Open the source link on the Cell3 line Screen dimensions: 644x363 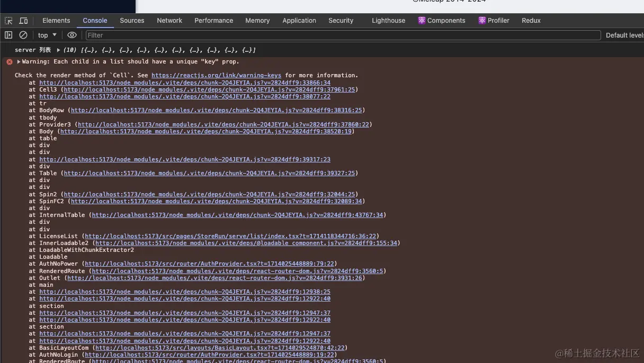click(x=209, y=89)
